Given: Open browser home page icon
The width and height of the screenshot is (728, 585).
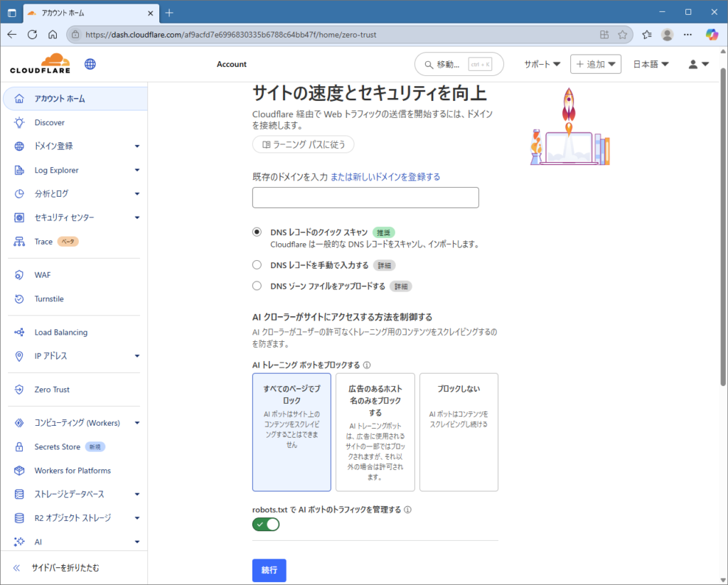Looking at the screenshot, I should point(53,34).
